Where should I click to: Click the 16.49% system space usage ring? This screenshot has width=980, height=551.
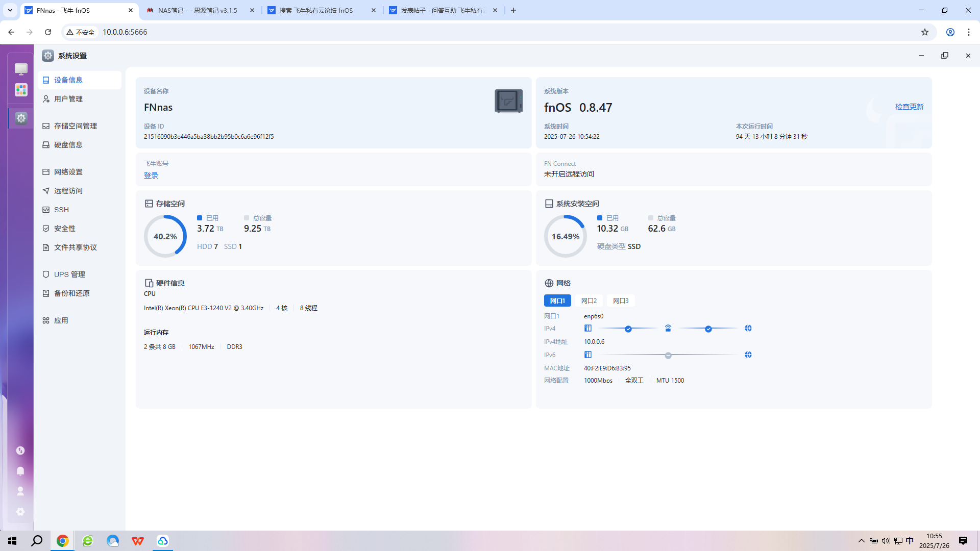(565, 236)
